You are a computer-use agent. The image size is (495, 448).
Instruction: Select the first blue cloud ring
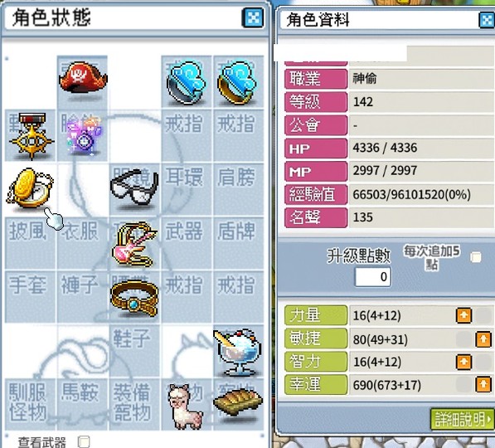[187, 83]
